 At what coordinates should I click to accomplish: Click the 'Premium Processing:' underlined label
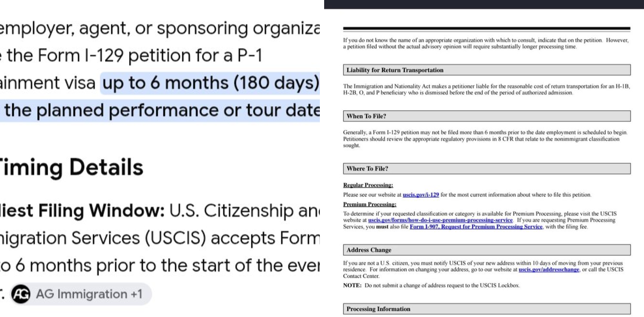point(370,205)
